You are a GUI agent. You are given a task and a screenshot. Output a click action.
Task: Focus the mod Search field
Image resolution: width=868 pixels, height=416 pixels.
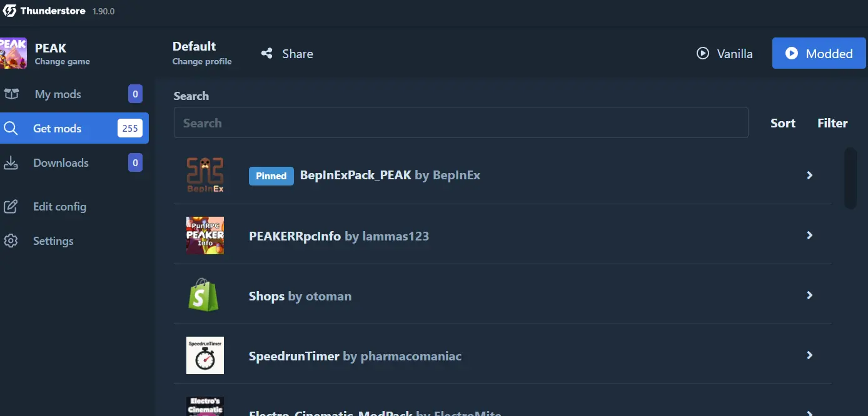461,122
